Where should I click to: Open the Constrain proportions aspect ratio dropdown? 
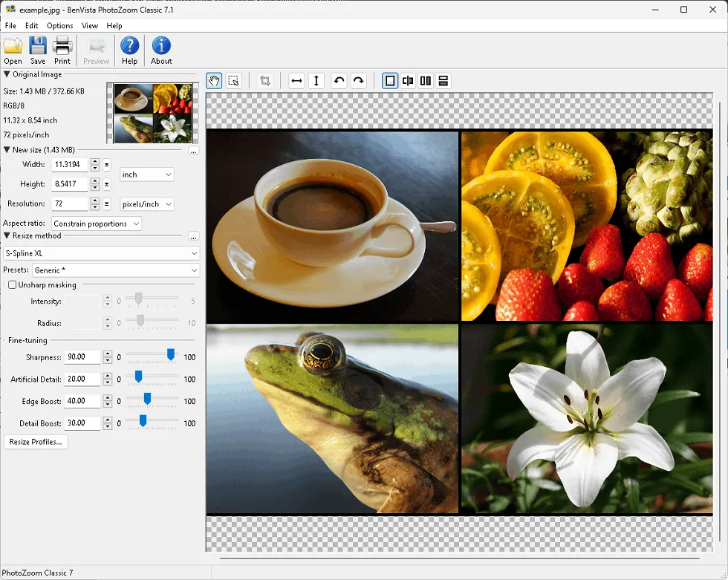97,224
